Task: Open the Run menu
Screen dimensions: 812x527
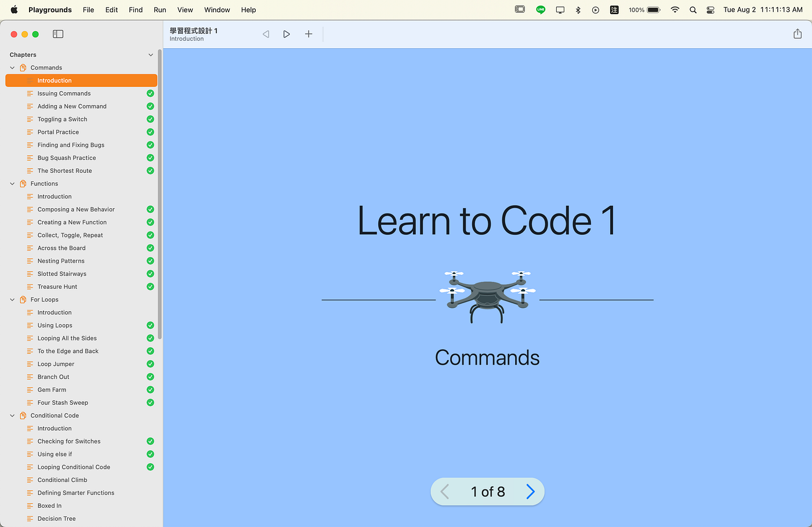Action: [159, 9]
